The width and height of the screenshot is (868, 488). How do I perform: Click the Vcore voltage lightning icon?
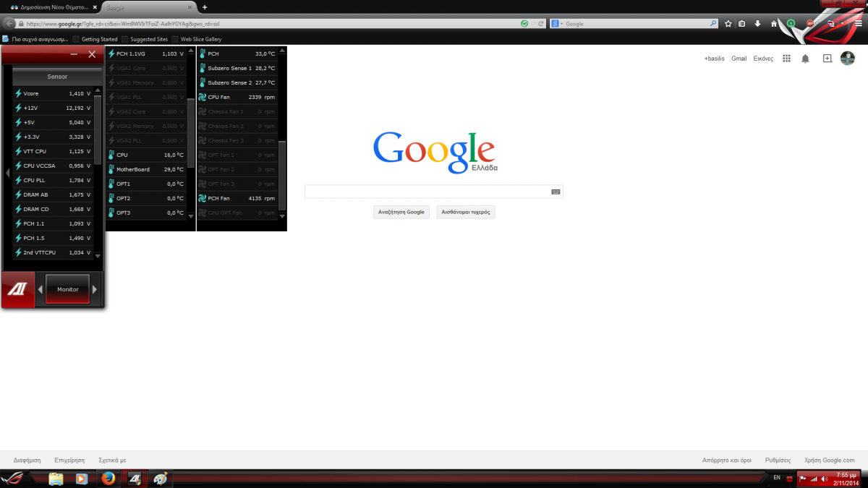coord(18,93)
